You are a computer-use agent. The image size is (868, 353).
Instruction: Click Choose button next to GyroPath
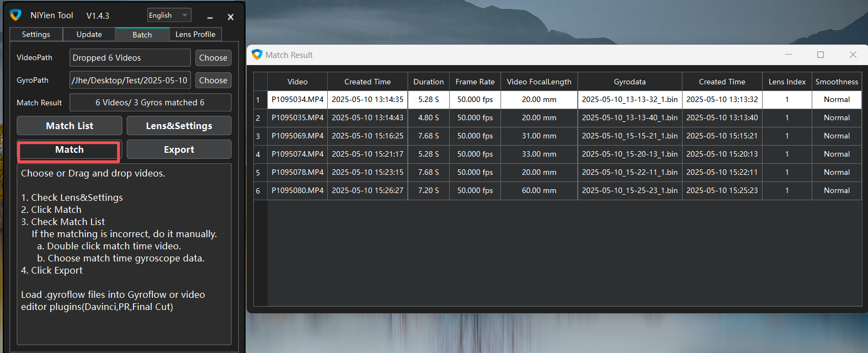[x=213, y=81]
